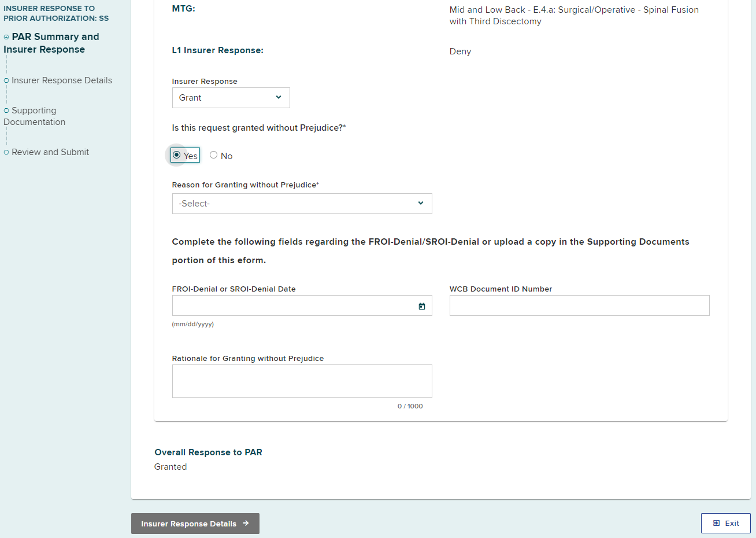Click the Rationale for Granting without Prejudice textbox

pos(302,381)
